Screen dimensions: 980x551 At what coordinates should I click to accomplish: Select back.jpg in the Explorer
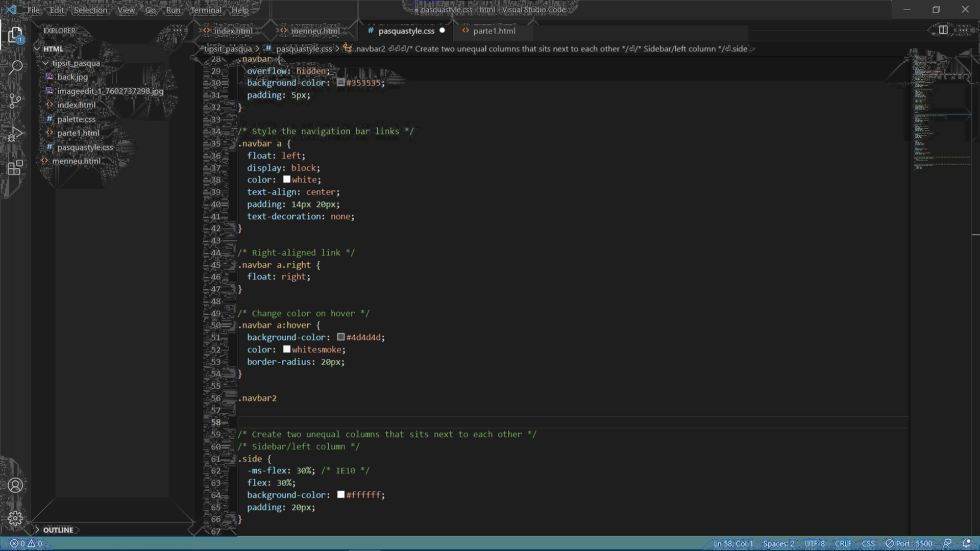72,77
